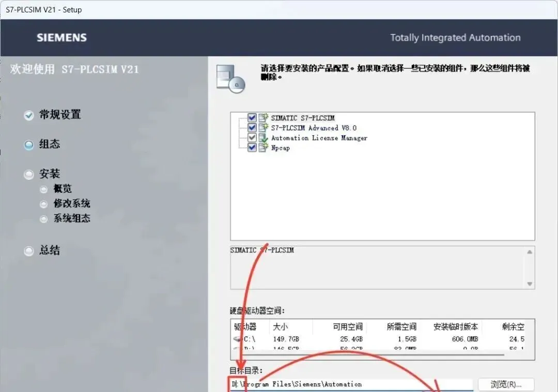This screenshot has height=392, width=558.
Task: Select the SIMATIC S7-PLCSIM tree entry
Action: (303, 118)
